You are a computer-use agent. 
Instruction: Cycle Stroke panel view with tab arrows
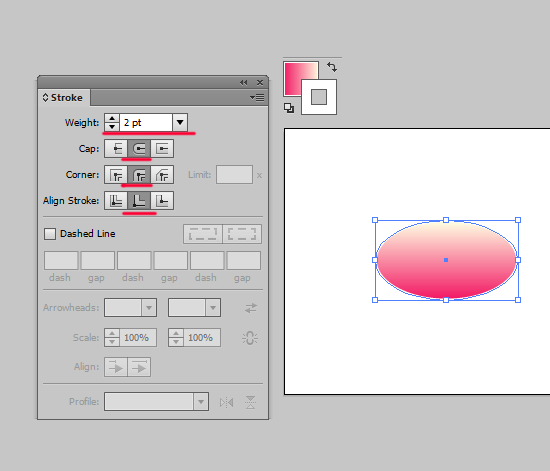click(45, 97)
